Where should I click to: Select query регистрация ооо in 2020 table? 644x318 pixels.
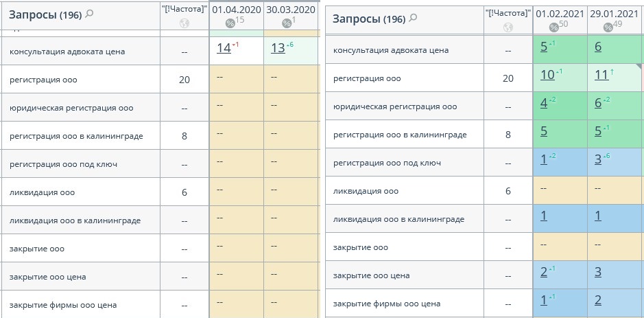coord(43,80)
